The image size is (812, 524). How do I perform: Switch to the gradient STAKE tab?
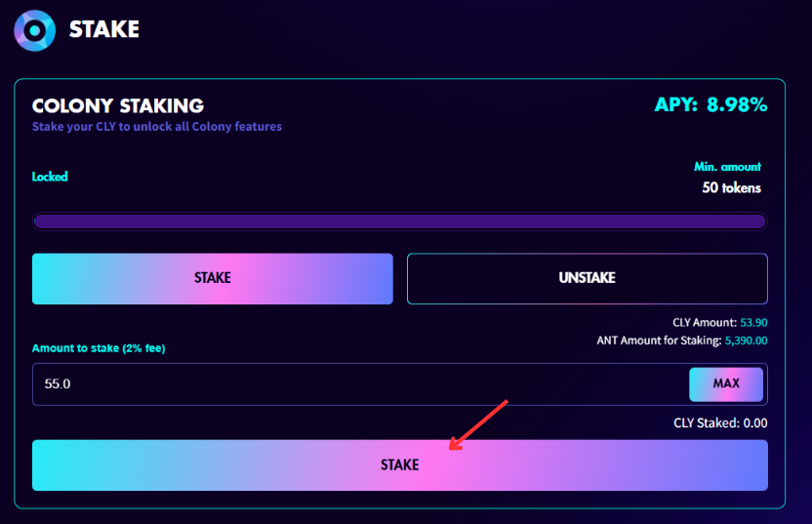click(213, 278)
